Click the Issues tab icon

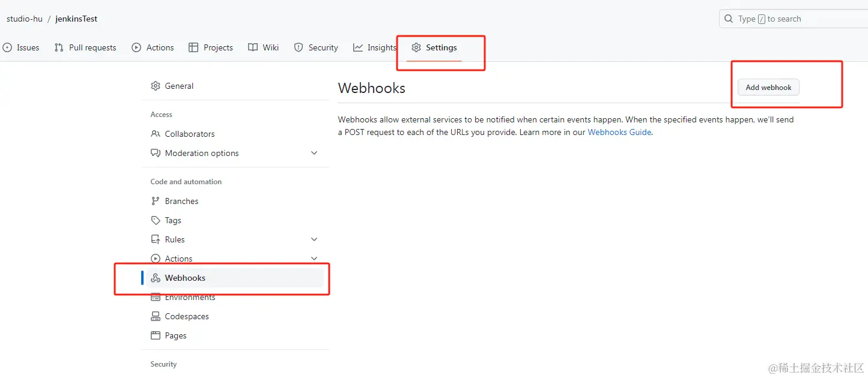pyautogui.click(x=7, y=47)
